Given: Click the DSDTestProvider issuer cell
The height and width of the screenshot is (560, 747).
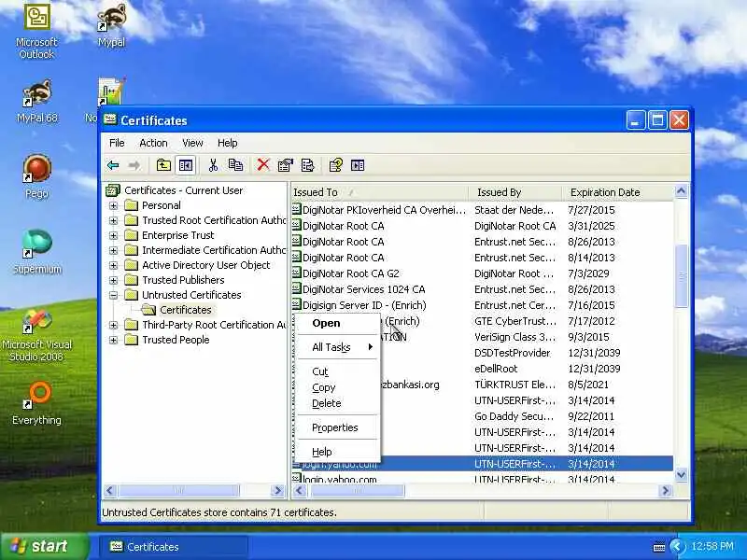Looking at the screenshot, I should 512,353.
